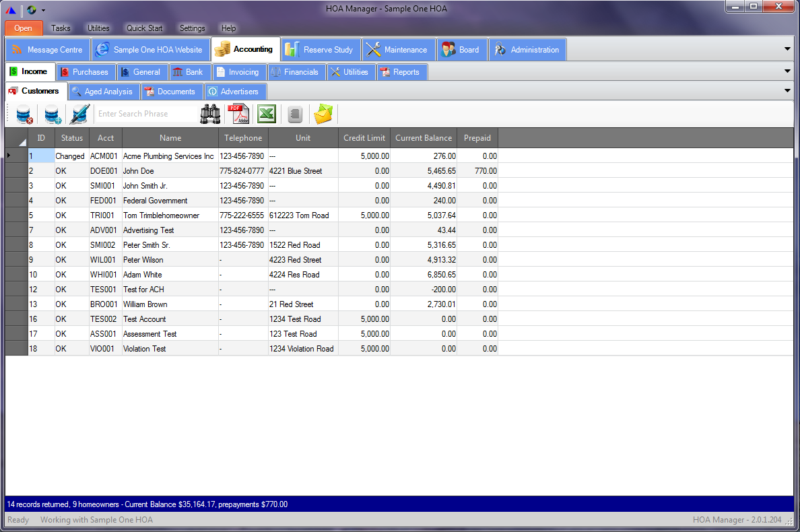Export the customer list to Excel
The width and height of the screenshot is (800, 532).
coord(266,114)
